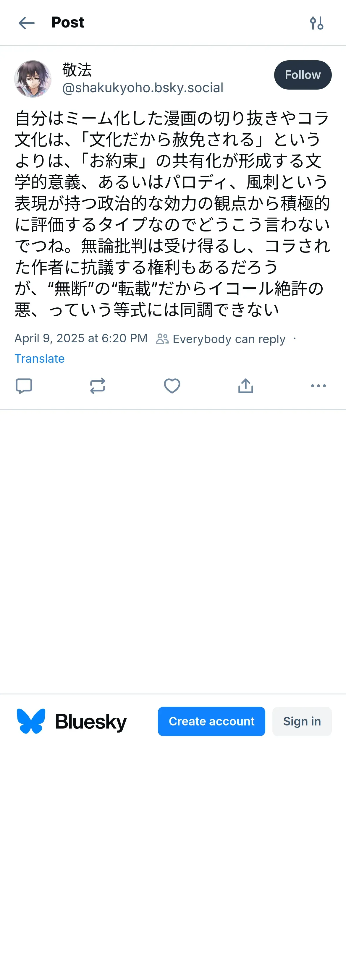Click the Japanese post body text

click(172, 214)
